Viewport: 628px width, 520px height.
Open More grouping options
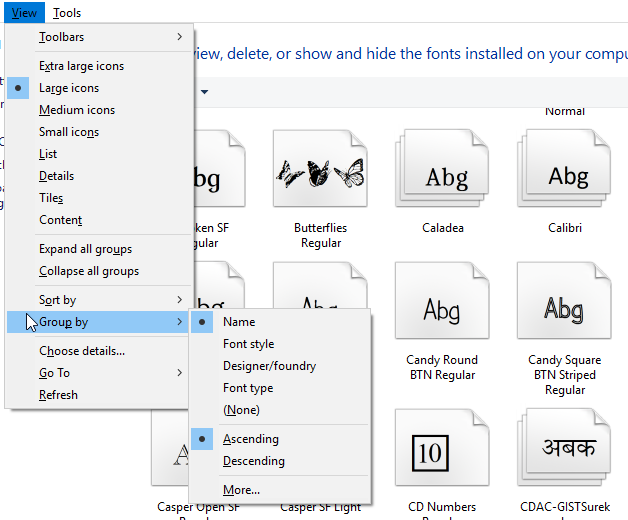[x=280, y=490]
